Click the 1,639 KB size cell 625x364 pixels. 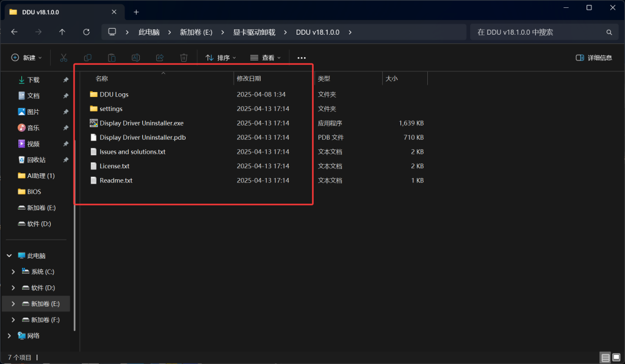click(x=411, y=123)
